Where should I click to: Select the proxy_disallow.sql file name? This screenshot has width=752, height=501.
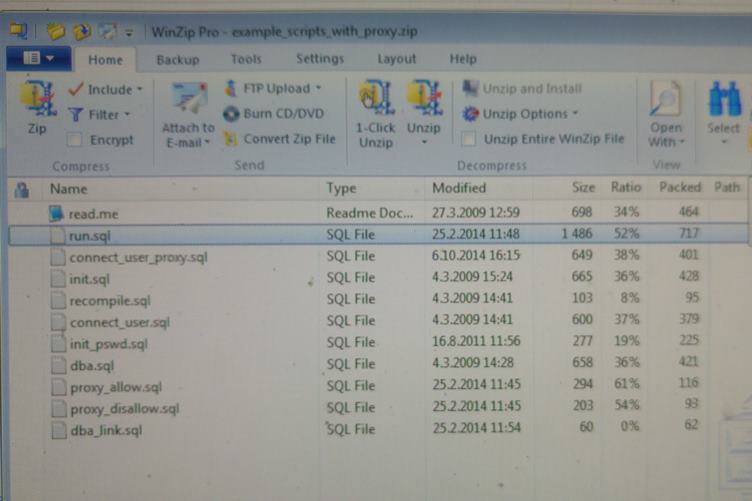coord(125,409)
